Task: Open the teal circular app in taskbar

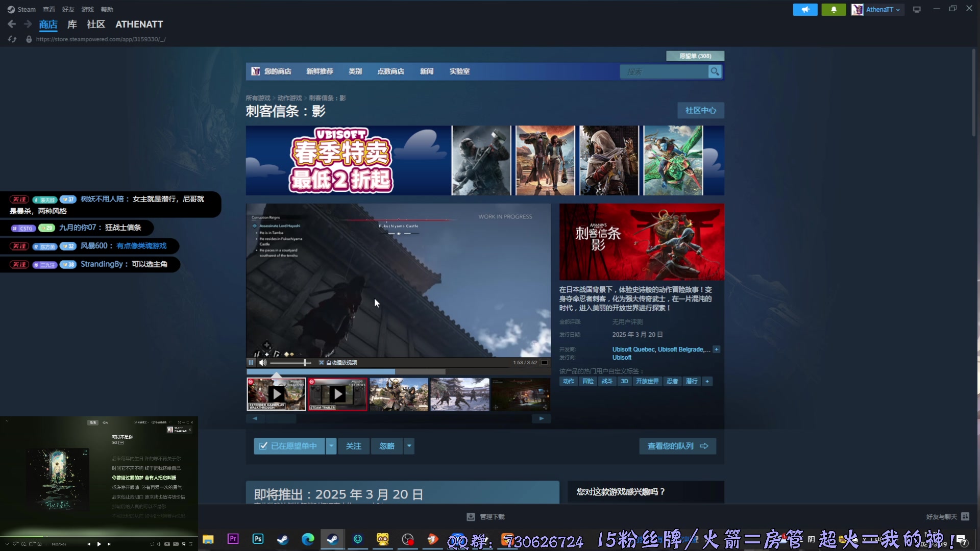Action: pyautogui.click(x=358, y=539)
